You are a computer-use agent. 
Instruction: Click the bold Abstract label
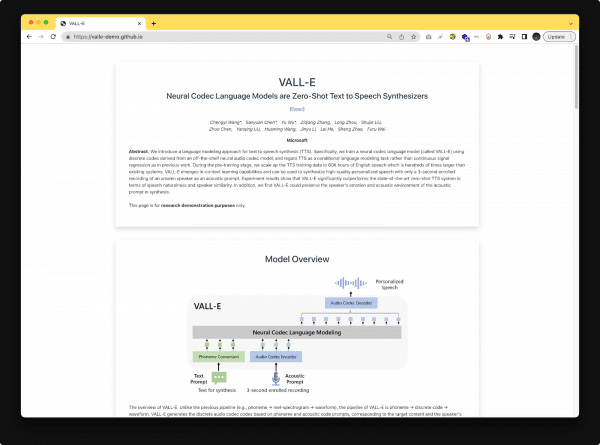pyautogui.click(x=139, y=152)
